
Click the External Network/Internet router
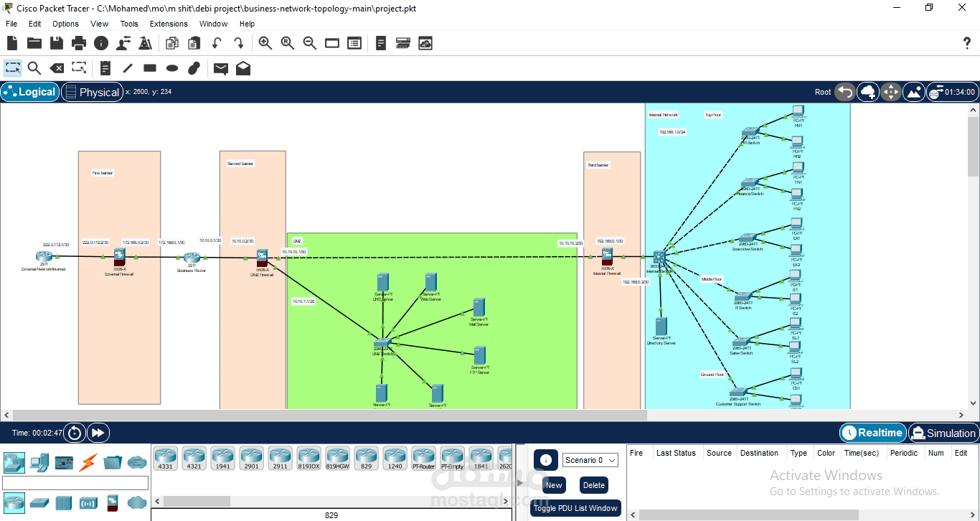pos(43,256)
